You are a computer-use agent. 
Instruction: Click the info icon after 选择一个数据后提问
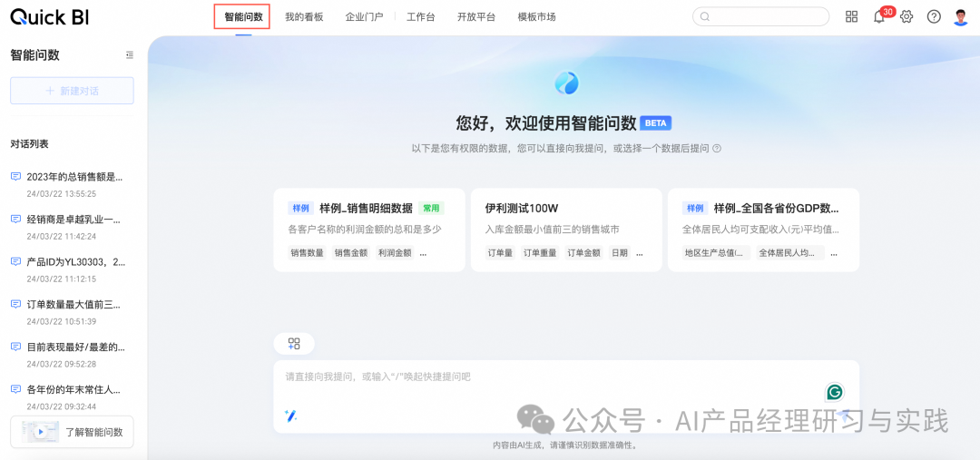pos(717,149)
